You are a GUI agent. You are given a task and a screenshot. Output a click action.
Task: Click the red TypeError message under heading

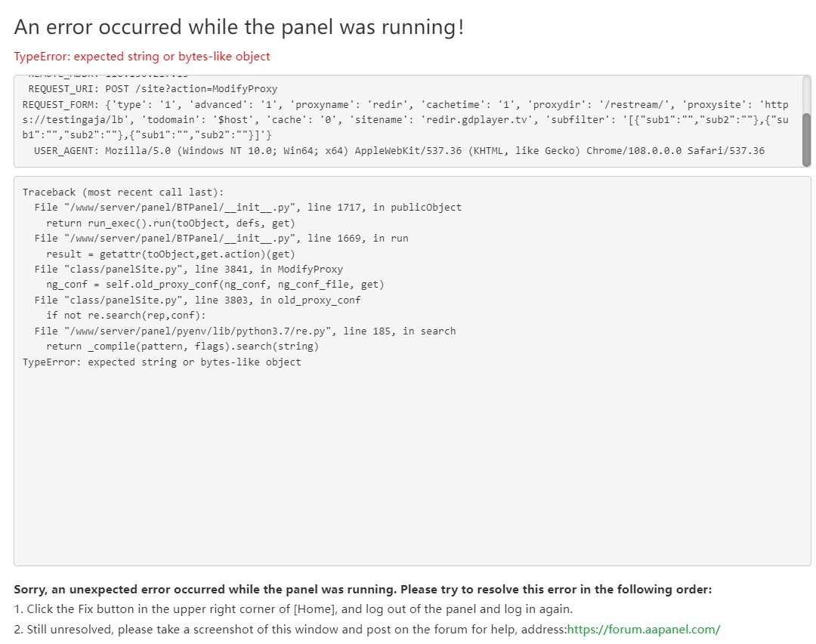pos(142,57)
